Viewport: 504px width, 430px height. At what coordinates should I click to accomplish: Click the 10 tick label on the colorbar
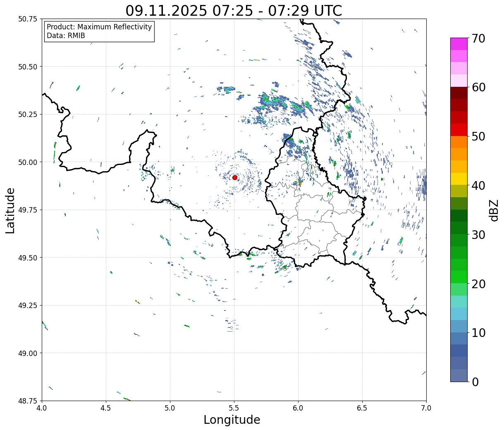[x=478, y=332]
